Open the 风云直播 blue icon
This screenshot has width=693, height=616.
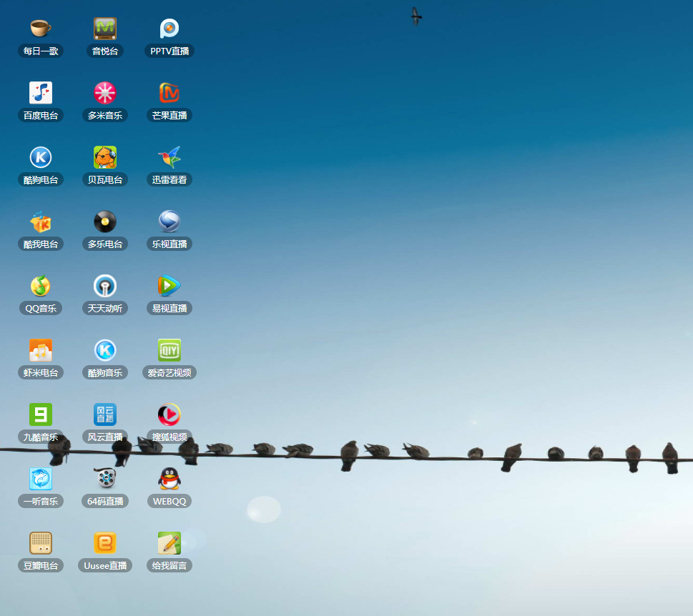(x=105, y=414)
